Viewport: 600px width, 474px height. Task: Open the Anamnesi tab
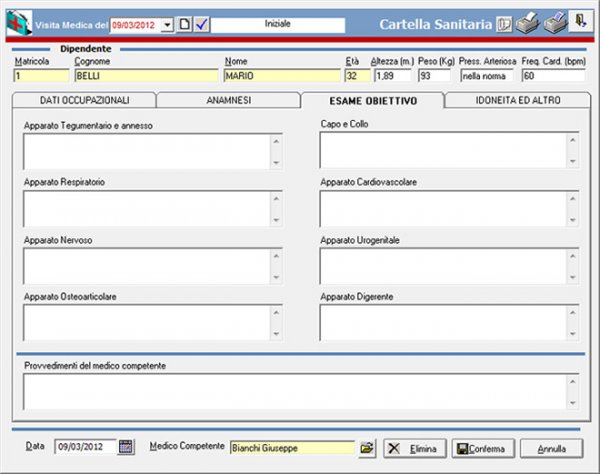[x=229, y=100]
